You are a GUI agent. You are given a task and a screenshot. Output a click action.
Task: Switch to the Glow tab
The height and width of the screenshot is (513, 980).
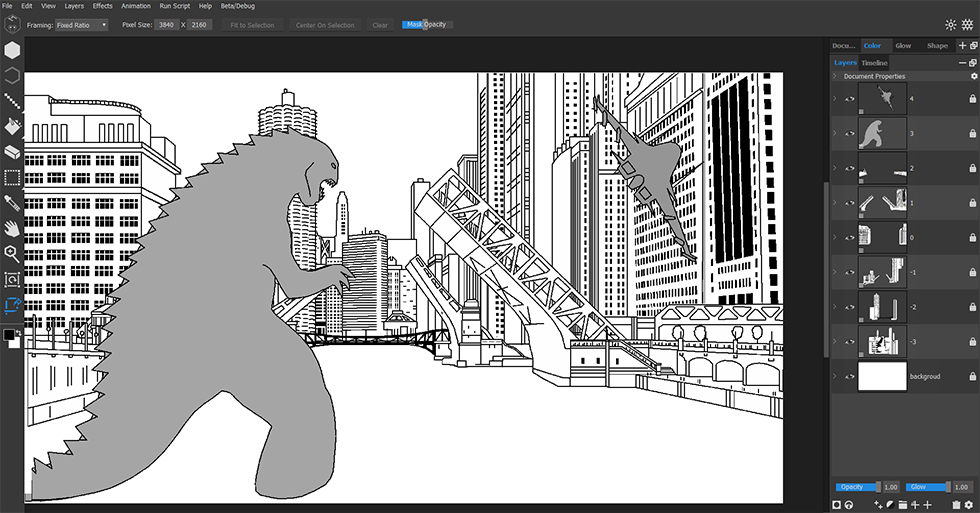click(903, 46)
